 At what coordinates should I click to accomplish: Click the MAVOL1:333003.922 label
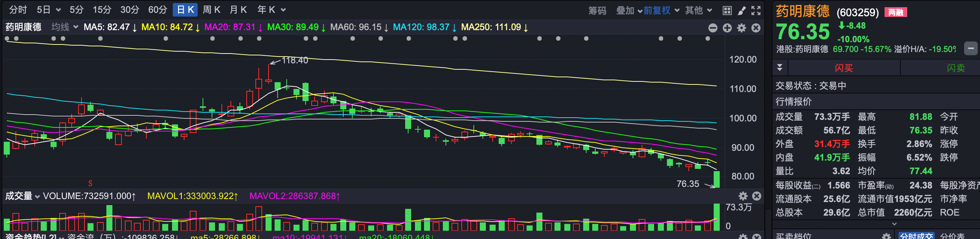tap(192, 196)
